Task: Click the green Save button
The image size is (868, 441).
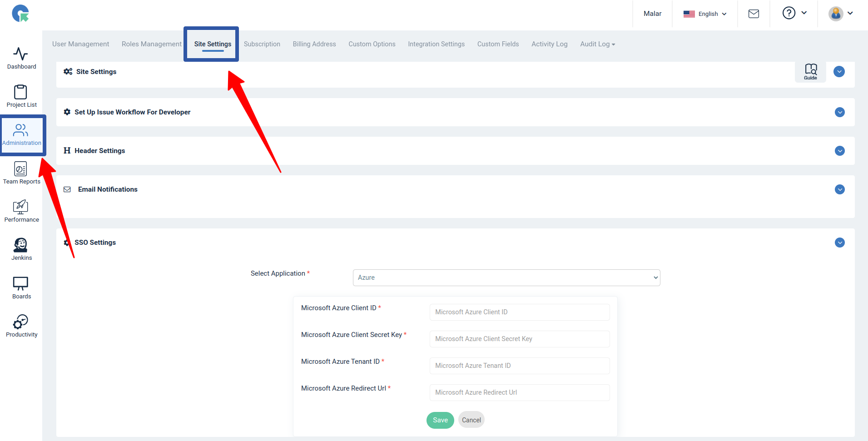Action: pyautogui.click(x=440, y=420)
